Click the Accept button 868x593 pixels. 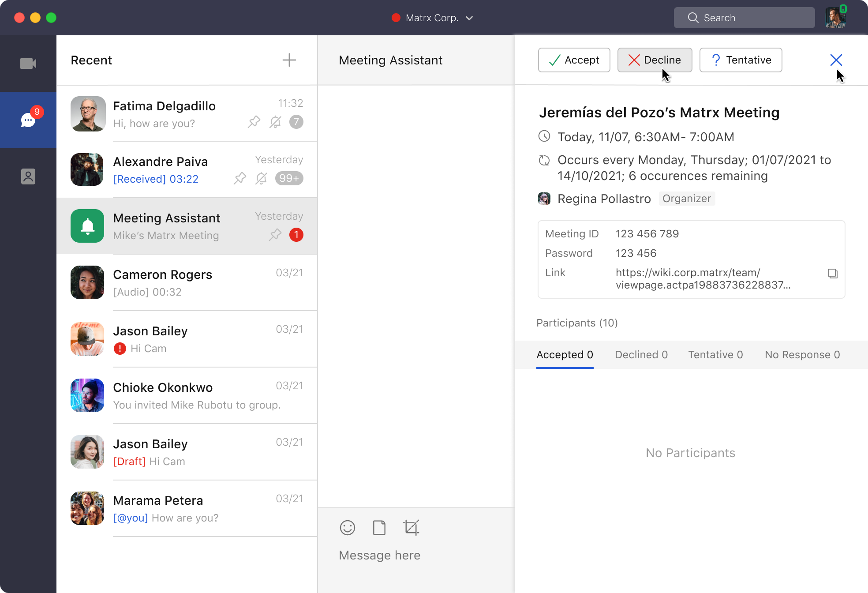coord(574,60)
